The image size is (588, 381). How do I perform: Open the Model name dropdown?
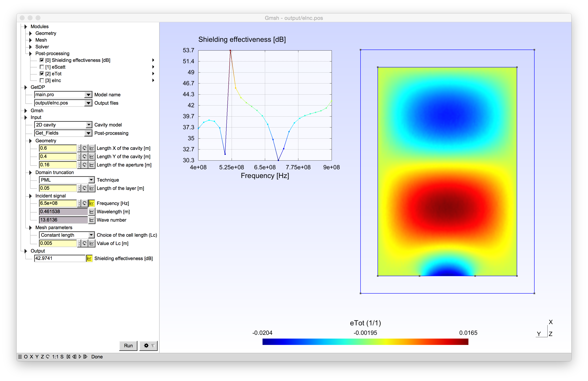[63, 95]
